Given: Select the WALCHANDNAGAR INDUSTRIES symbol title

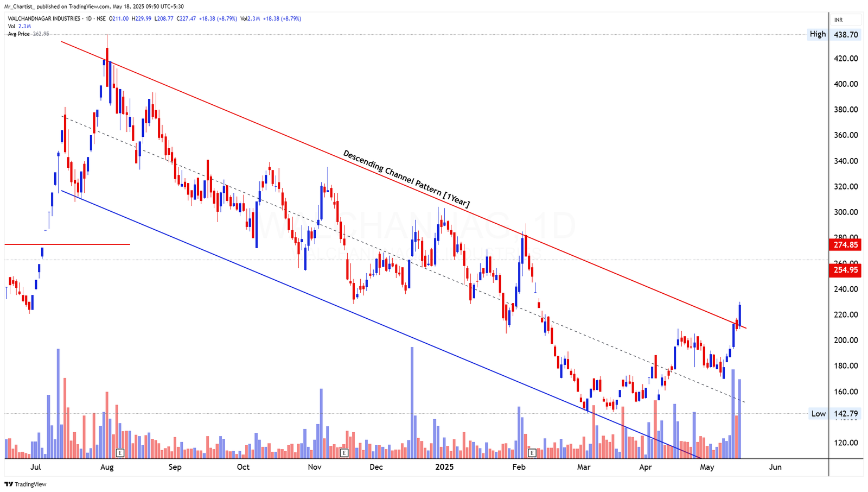Looking at the screenshot, I should (44, 18).
